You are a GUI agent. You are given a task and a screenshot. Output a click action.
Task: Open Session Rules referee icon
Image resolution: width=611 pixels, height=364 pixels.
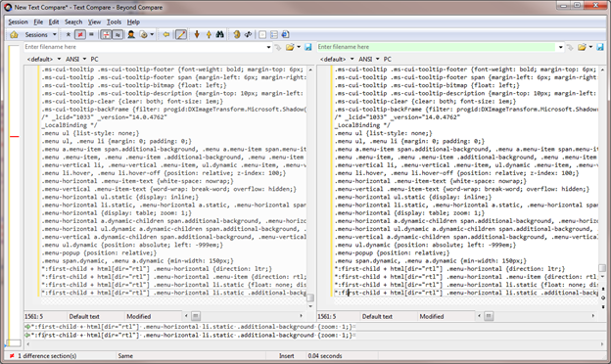coord(131,34)
